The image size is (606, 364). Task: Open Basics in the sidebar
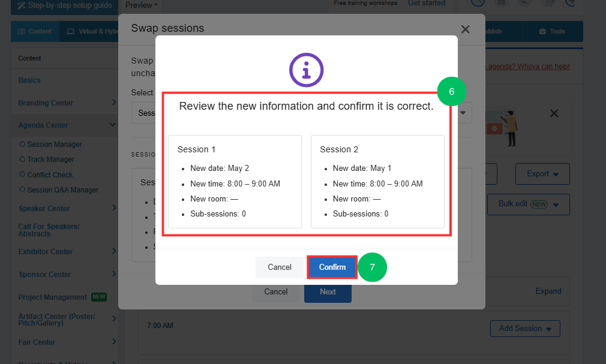(29, 80)
